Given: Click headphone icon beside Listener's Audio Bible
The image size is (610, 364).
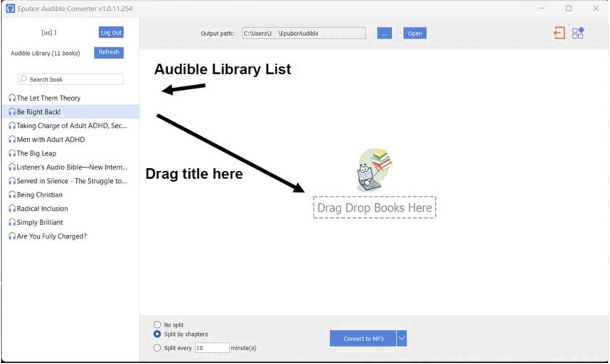Looking at the screenshot, I should (12, 167).
